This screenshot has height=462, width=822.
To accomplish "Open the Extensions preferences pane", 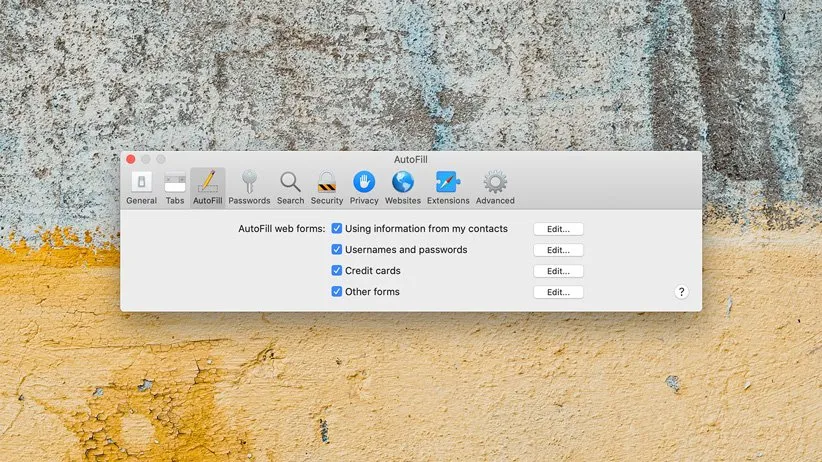I will tap(448, 187).
